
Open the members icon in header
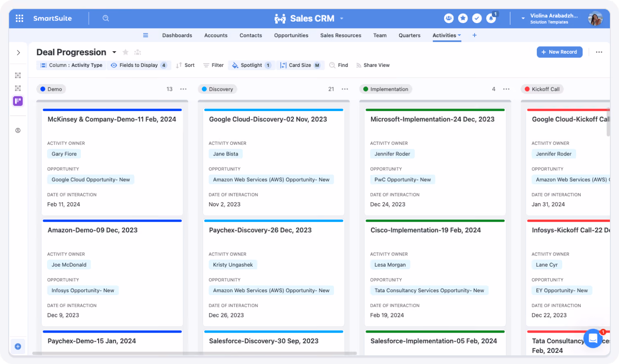[x=449, y=18]
